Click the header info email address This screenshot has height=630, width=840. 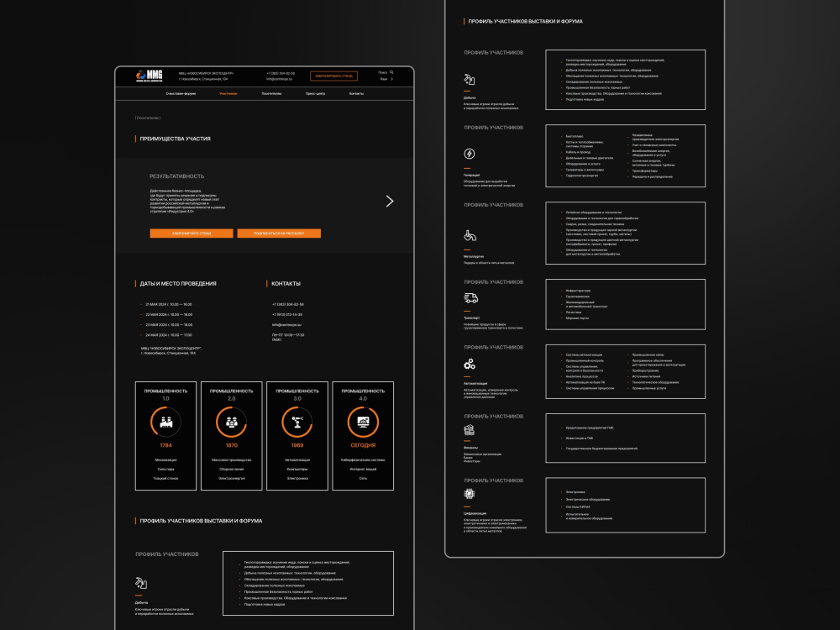point(280,79)
